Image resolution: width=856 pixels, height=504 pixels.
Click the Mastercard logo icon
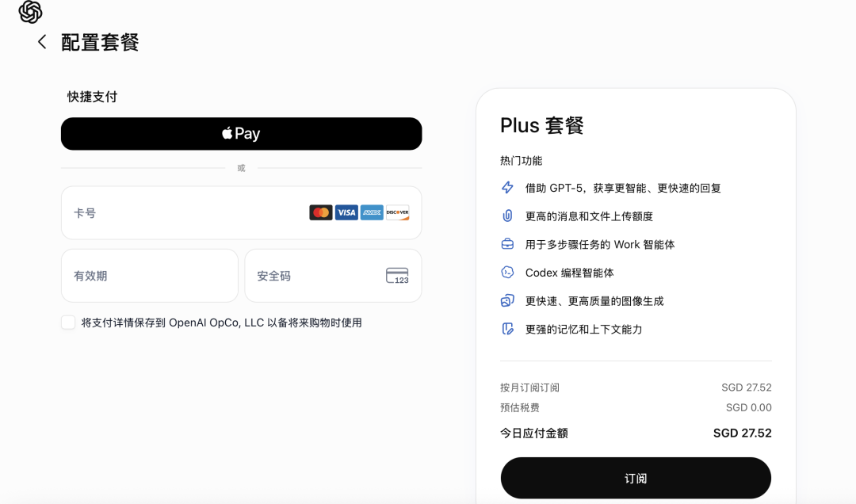click(x=321, y=212)
